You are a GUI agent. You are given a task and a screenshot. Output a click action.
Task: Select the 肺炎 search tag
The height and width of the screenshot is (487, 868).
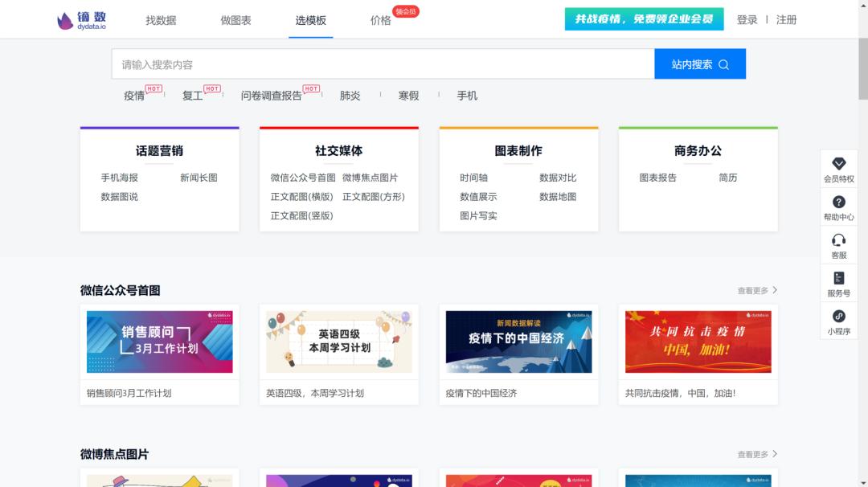(x=349, y=96)
